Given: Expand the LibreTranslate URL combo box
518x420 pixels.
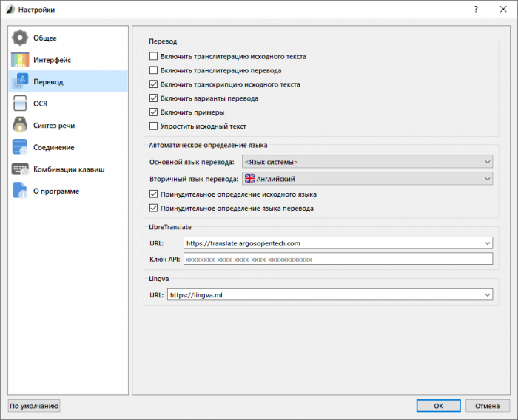Looking at the screenshot, I should [337, 243].
